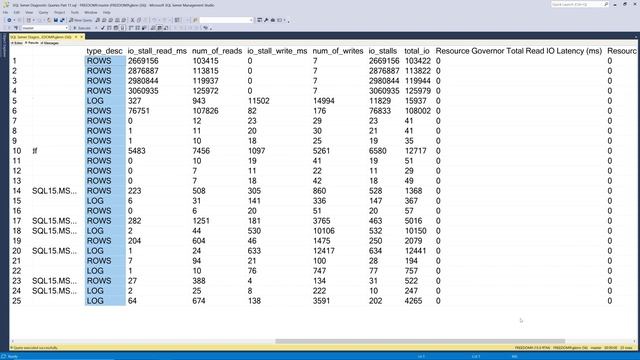Image resolution: width=640 pixels, height=360 pixels.
Task: Open the Find combo box dropdown
Action: tap(251, 20)
